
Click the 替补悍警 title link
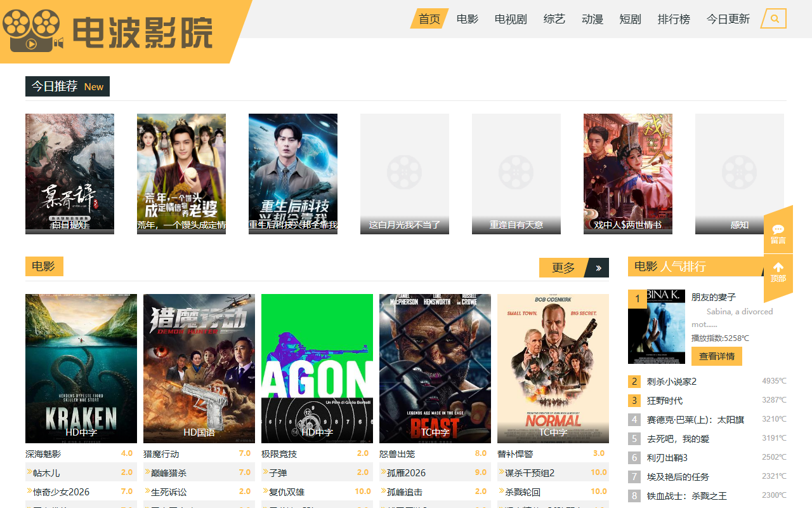(x=515, y=454)
